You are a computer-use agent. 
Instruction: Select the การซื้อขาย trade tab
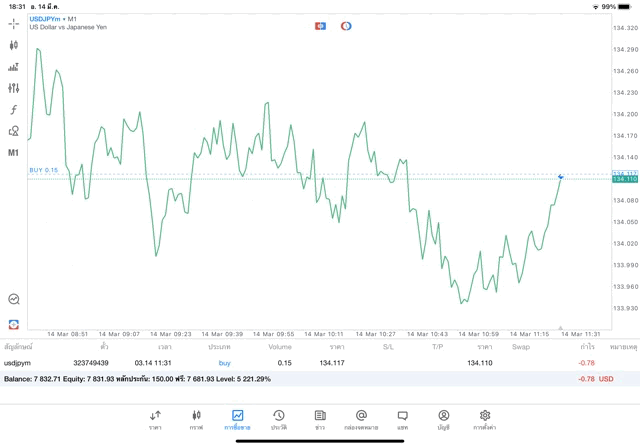(x=237, y=420)
